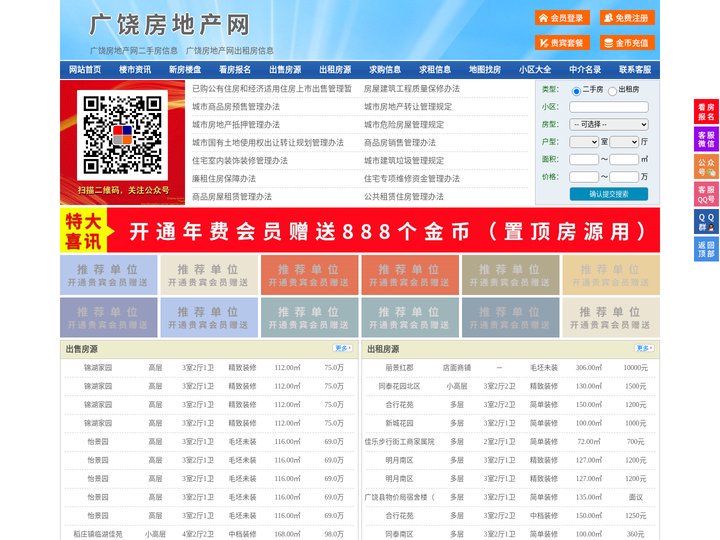The width and height of the screenshot is (720, 540).
Task: Open the 广饶县物价局宿舍楼 rental listing
Action: coord(399,497)
